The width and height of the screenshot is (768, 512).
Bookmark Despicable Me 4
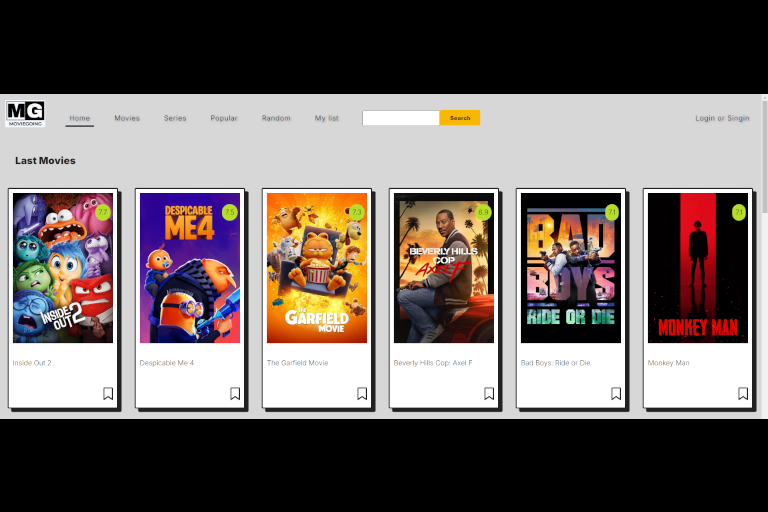point(235,393)
